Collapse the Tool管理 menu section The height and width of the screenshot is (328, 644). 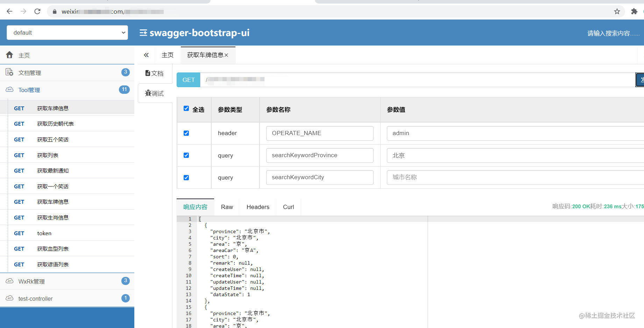tap(67, 90)
